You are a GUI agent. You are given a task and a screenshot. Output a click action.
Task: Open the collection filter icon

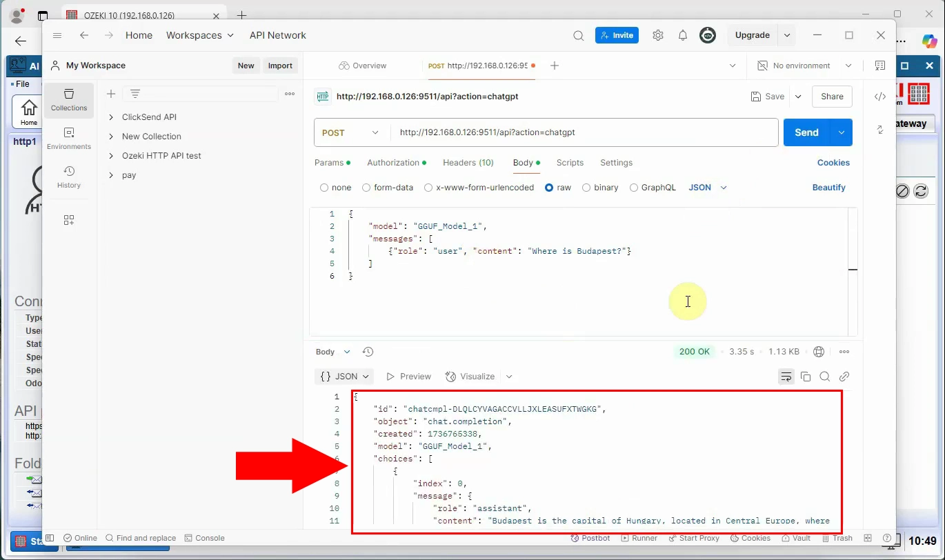click(135, 94)
